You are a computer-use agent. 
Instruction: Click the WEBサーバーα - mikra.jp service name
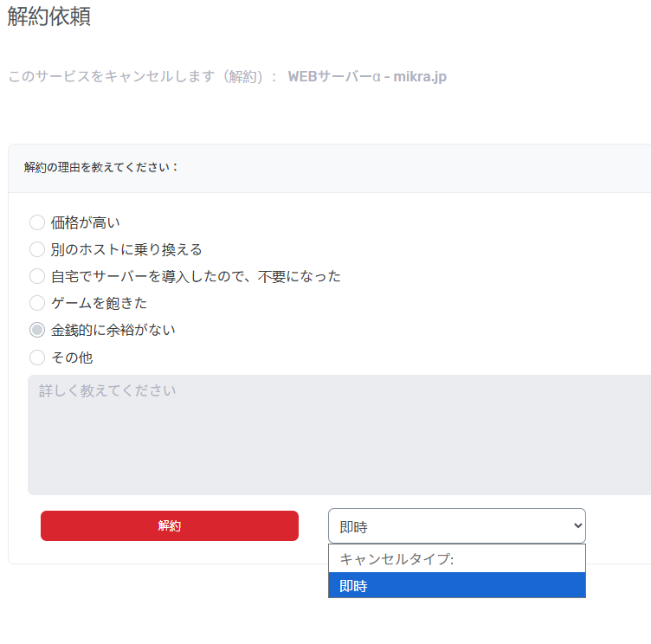367,77
